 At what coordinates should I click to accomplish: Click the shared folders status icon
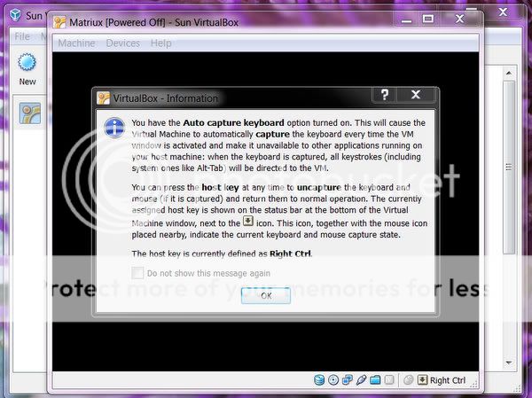tap(375, 380)
